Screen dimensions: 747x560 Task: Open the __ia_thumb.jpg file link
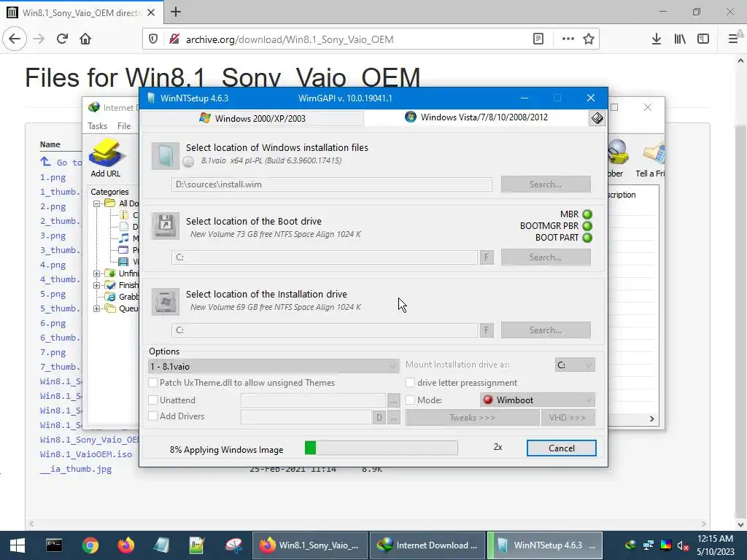pos(76,469)
